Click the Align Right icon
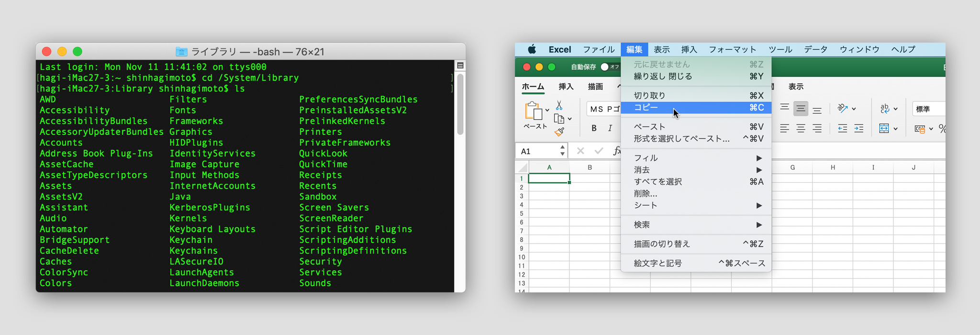This screenshot has width=980, height=335. (817, 128)
